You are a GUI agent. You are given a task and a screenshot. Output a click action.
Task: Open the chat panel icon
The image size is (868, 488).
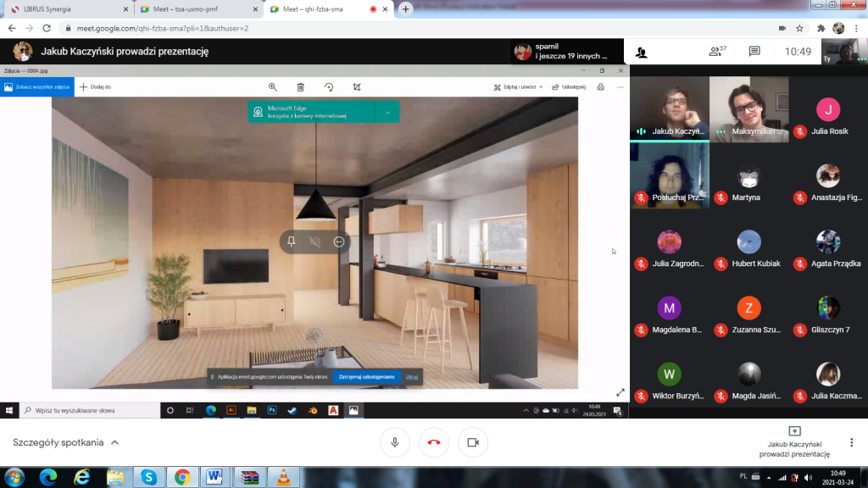point(754,52)
